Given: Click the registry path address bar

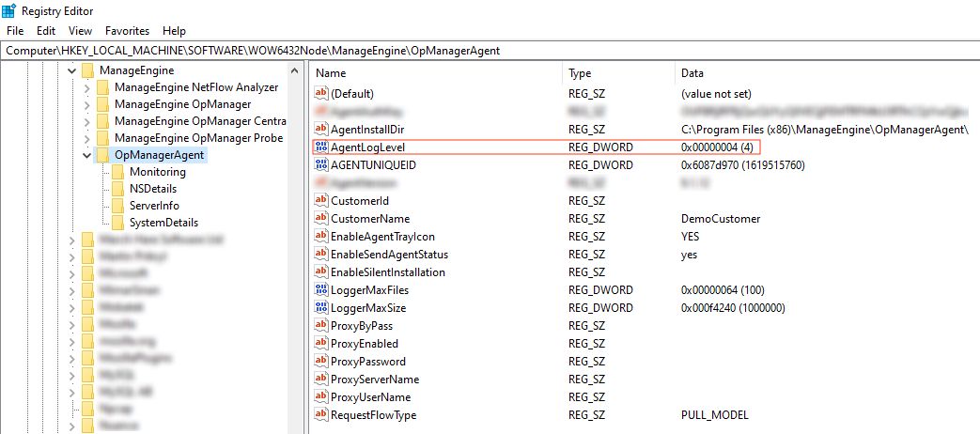Looking at the screenshot, I should [490, 51].
